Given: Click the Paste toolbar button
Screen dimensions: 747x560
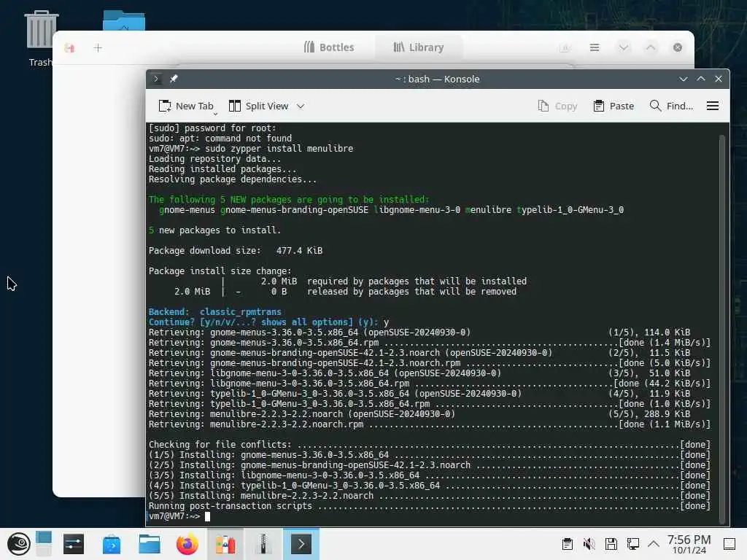Looking at the screenshot, I should pos(614,106).
